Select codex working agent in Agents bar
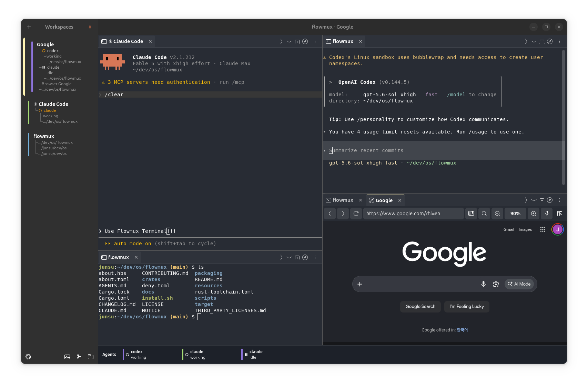 139,355
